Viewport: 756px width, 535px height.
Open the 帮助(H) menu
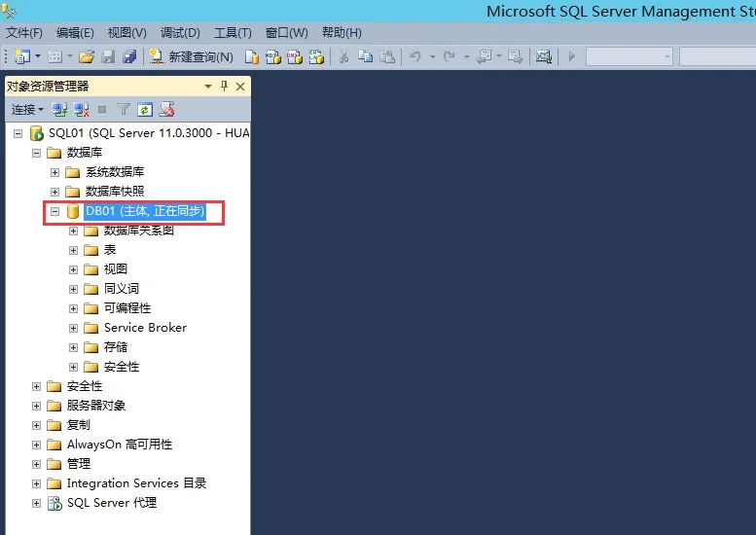(x=342, y=33)
